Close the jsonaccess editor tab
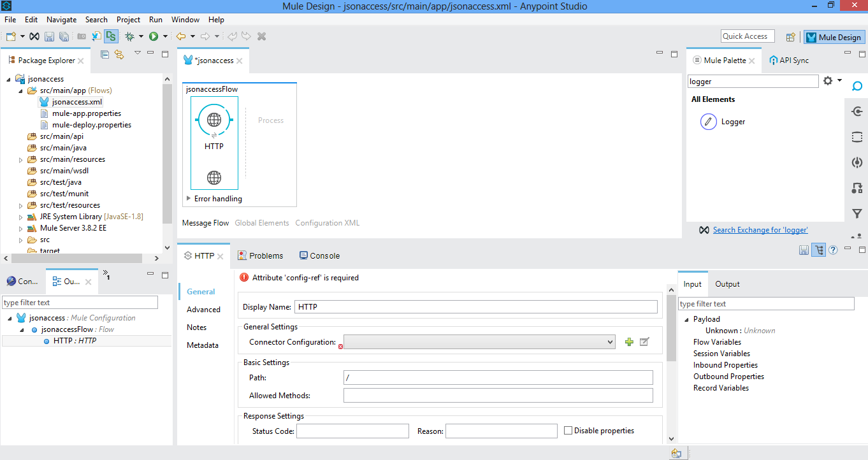 tap(240, 61)
